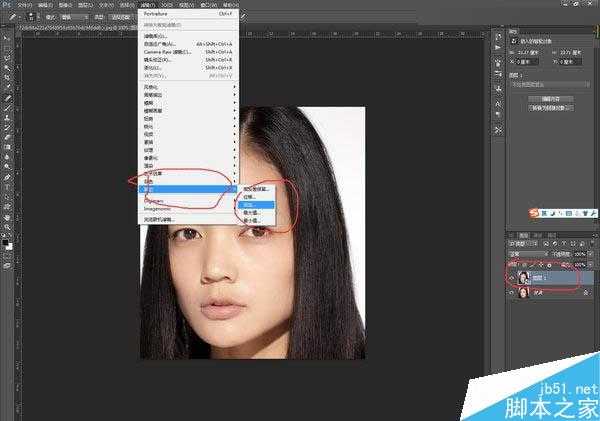
Task: Hide the 背景 layer eye icon
Action: click(512, 293)
